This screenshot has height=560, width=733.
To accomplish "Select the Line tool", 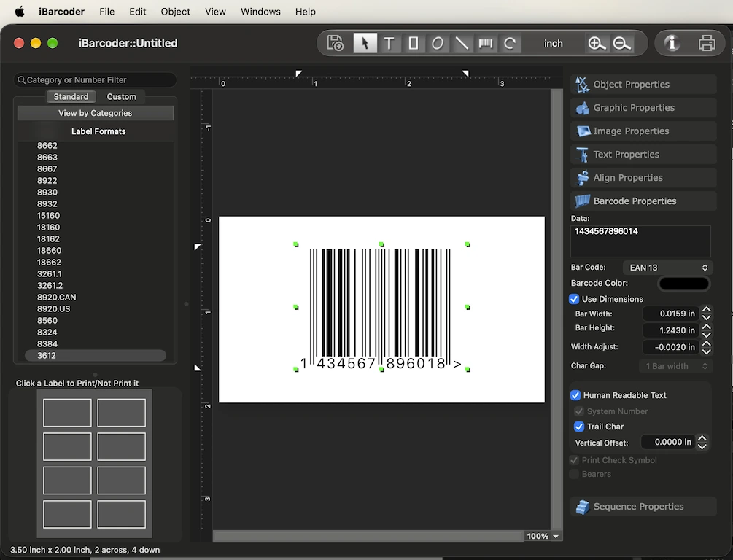I will [462, 43].
